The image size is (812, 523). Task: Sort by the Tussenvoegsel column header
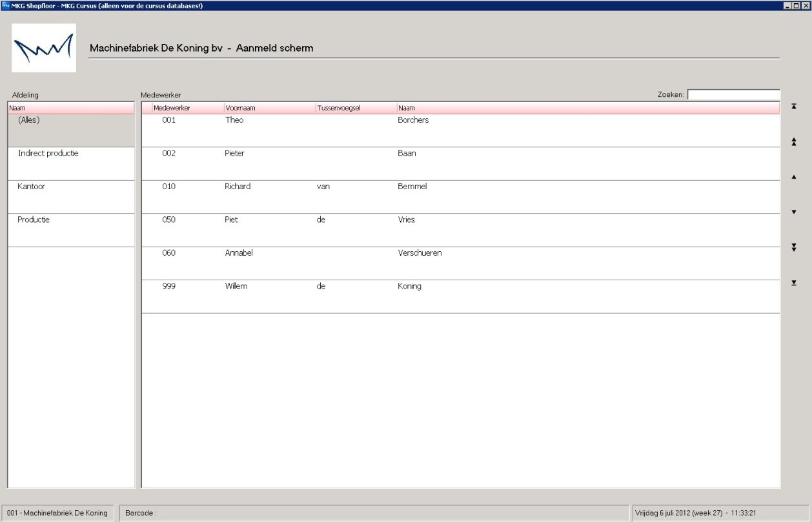click(356, 108)
